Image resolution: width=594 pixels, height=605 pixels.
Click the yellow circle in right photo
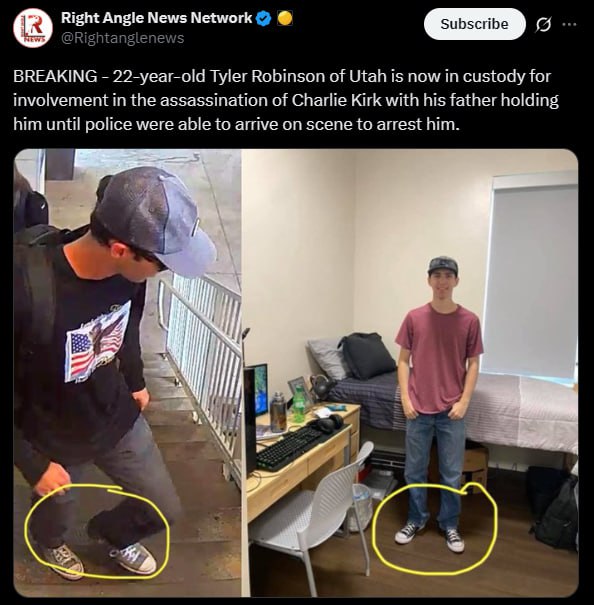435,529
